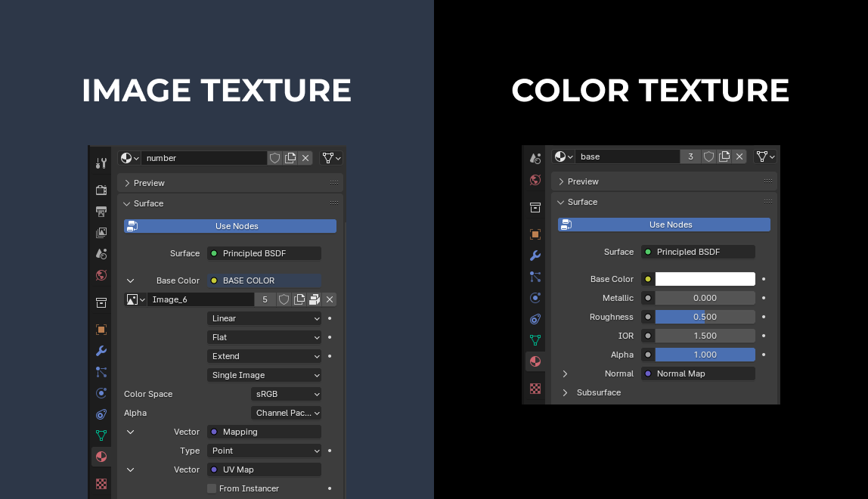Click the Normal Map input button
This screenshot has height=499, width=868.
pyautogui.click(x=698, y=373)
